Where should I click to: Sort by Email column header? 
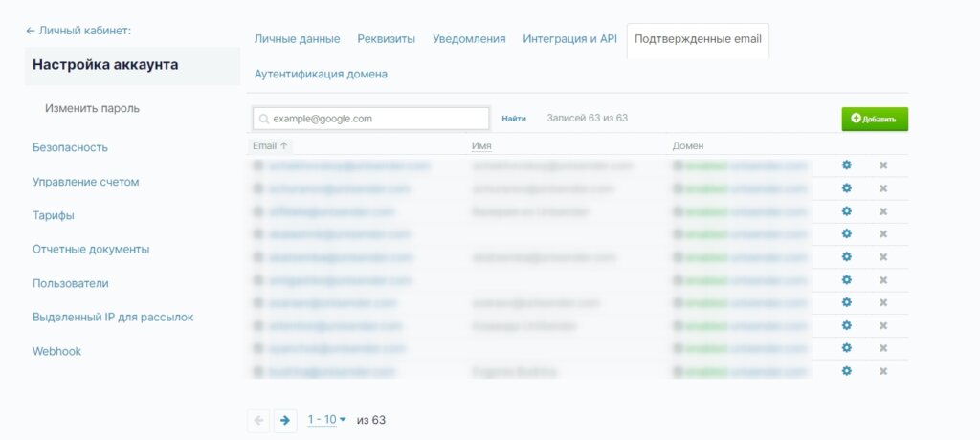point(270,145)
